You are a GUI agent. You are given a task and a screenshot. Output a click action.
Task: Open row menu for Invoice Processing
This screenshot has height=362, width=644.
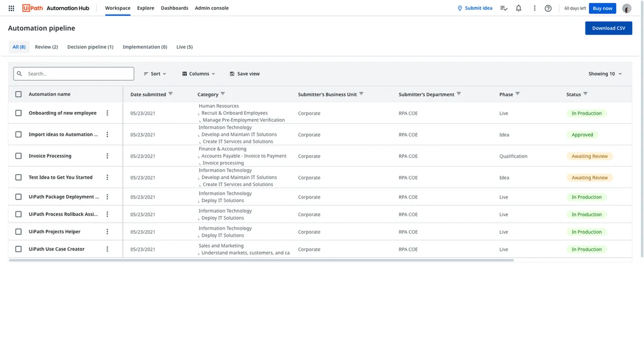click(x=107, y=156)
